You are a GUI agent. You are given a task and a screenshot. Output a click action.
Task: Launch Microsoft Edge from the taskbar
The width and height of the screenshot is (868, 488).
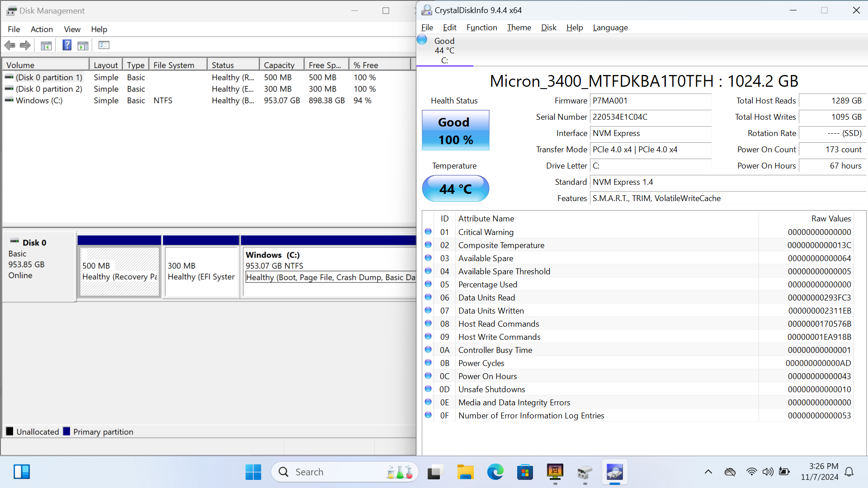(x=495, y=472)
